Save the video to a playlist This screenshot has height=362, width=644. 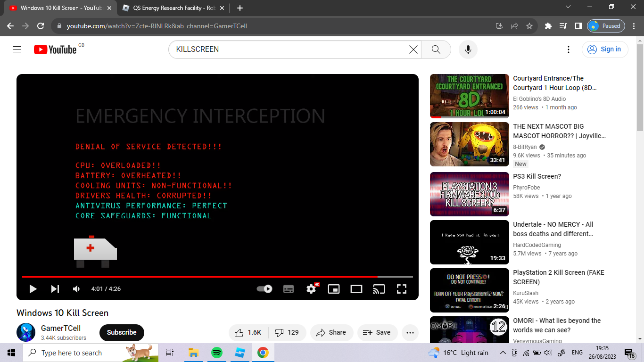(377, 332)
